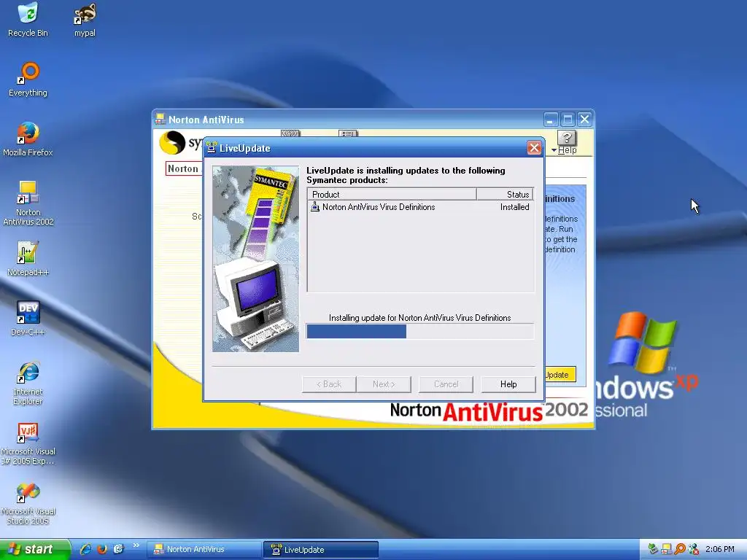Click the Symantec LiveUpdate illustration image
Viewport: 747px width, 560px height.
click(x=256, y=259)
